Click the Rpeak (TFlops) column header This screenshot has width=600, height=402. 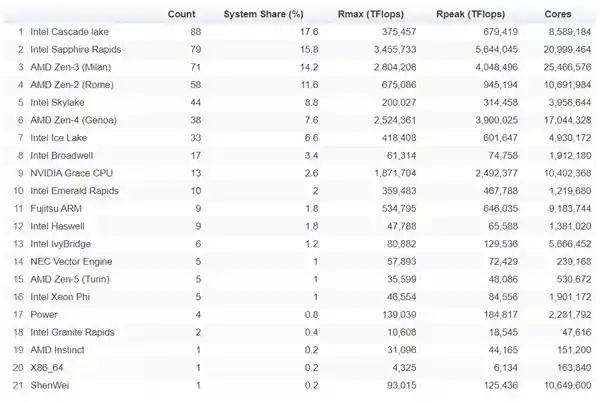[x=470, y=14]
